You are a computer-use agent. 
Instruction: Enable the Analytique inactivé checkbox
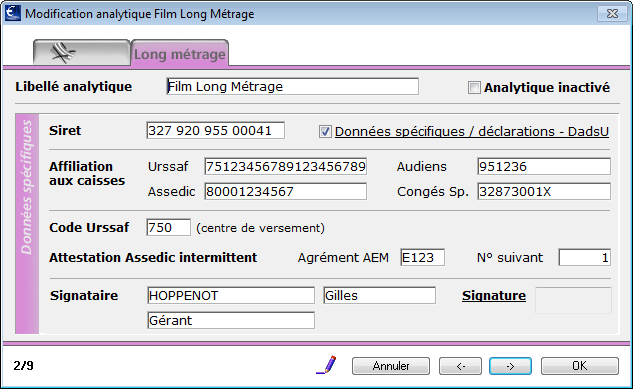click(x=474, y=88)
